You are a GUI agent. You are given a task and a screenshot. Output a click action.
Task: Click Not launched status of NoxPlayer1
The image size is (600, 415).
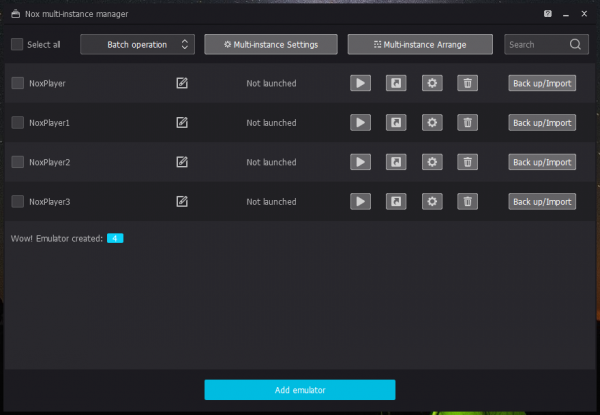(x=271, y=123)
